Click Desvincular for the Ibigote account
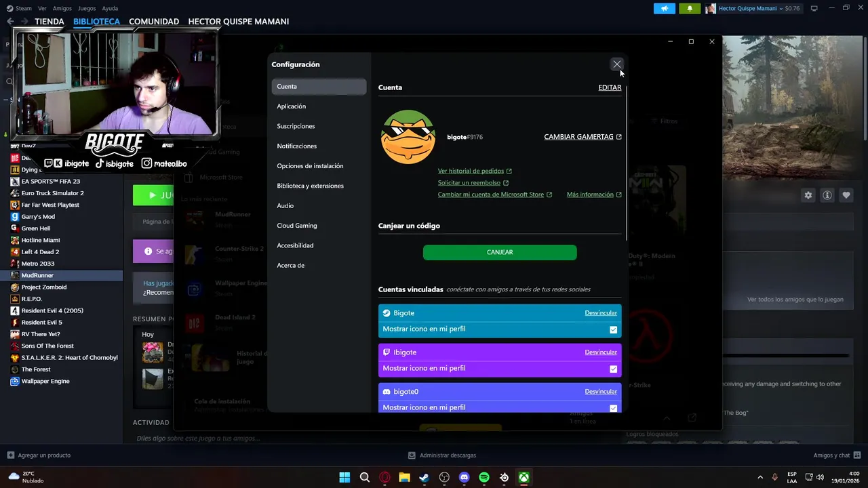Image resolution: width=868 pixels, height=488 pixels. pos(601,352)
